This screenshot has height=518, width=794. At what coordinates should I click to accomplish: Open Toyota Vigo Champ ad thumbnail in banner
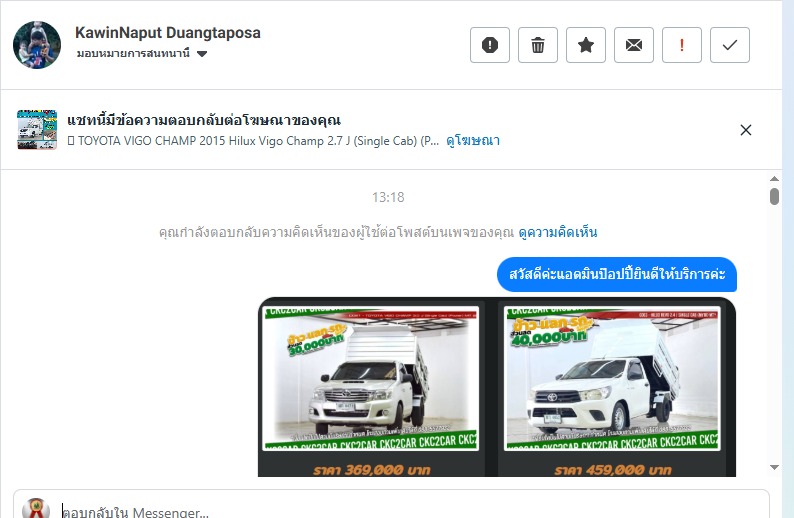point(37,130)
